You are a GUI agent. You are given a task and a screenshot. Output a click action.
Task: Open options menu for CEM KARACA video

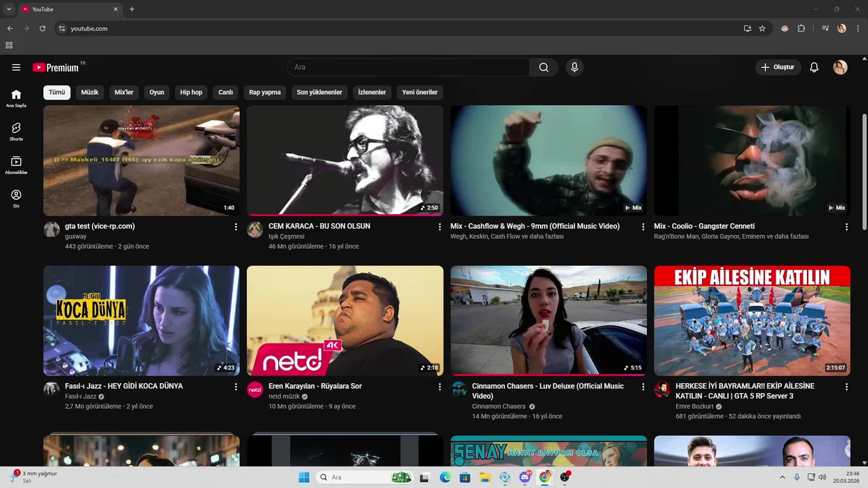tap(439, 227)
